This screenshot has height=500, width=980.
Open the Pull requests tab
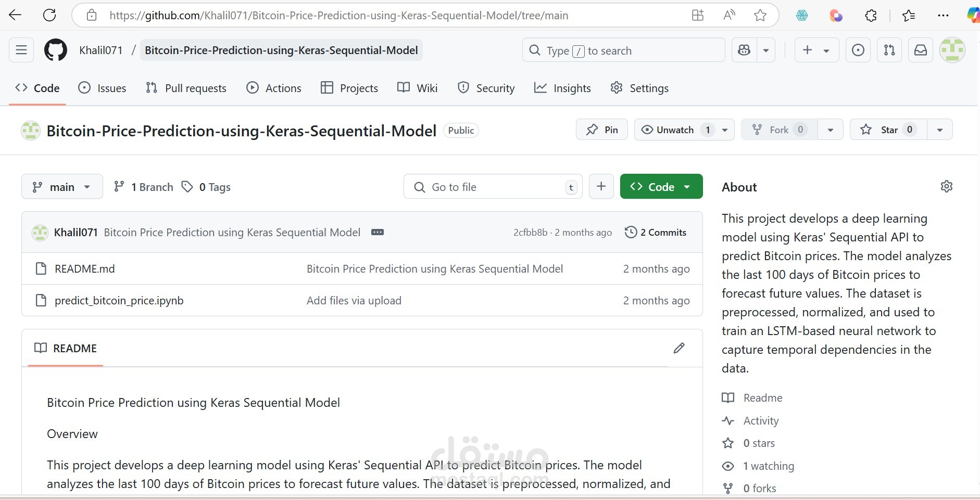click(186, 88)
